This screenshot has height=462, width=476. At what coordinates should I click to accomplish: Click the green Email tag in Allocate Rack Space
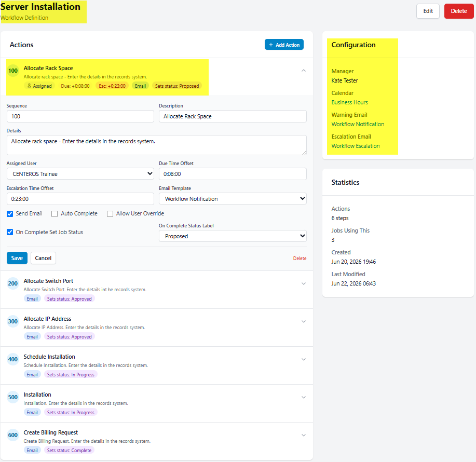(140, 86)
